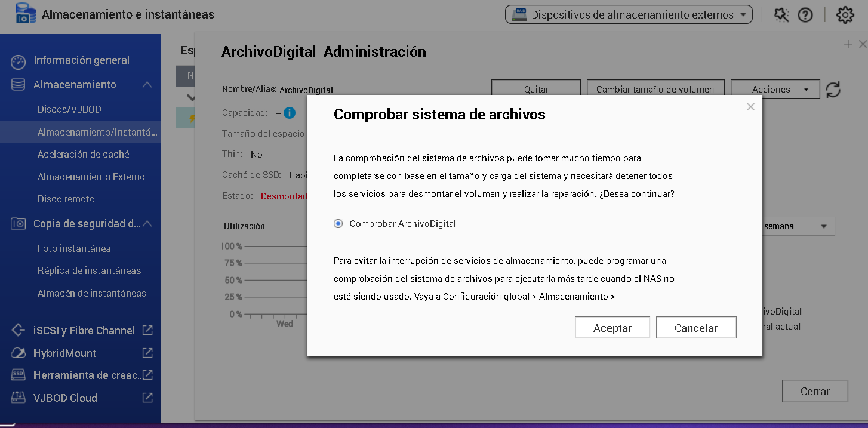Collapse the Almacenamiento sidebar section
The height and width of the screenshot is (428, 868).
click(x=147, y=85)
